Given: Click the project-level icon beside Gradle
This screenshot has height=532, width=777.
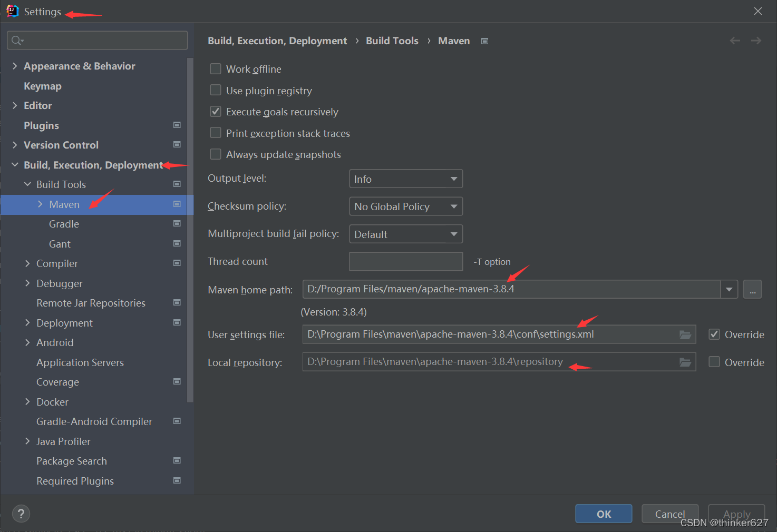Looking at the screenshot, I should (x=177, y=223).
